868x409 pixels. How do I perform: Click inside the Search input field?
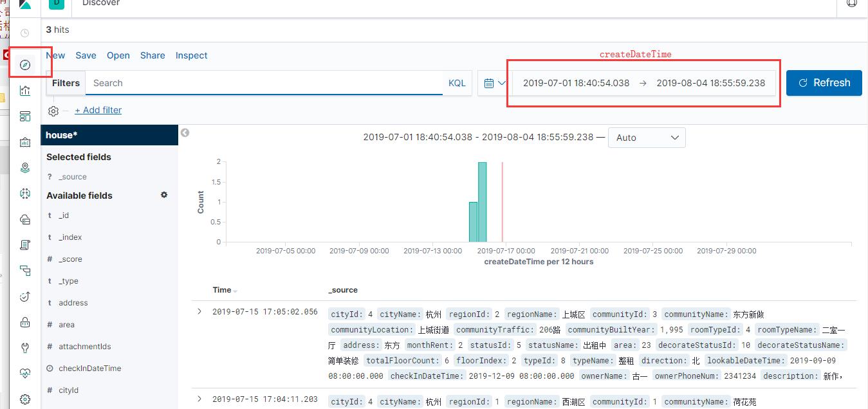[x=257, y=83]
